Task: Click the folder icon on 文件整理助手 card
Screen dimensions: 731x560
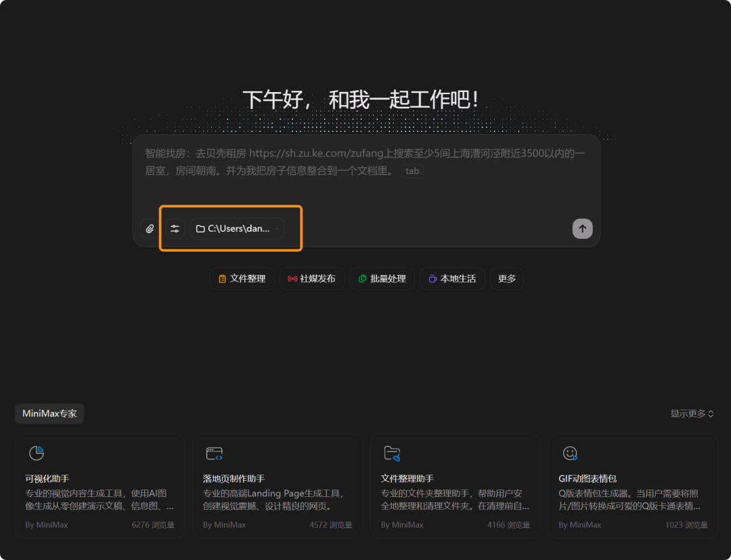Action: (392, 453)
